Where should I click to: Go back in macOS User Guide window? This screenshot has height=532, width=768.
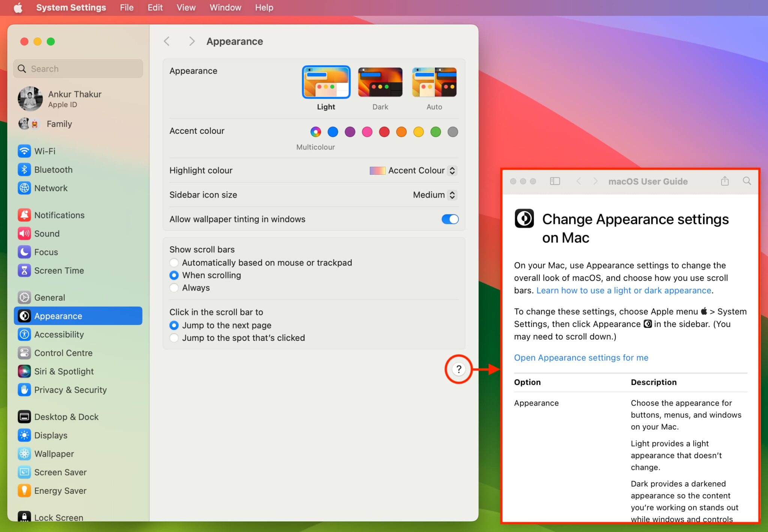(x=579, y=181)
